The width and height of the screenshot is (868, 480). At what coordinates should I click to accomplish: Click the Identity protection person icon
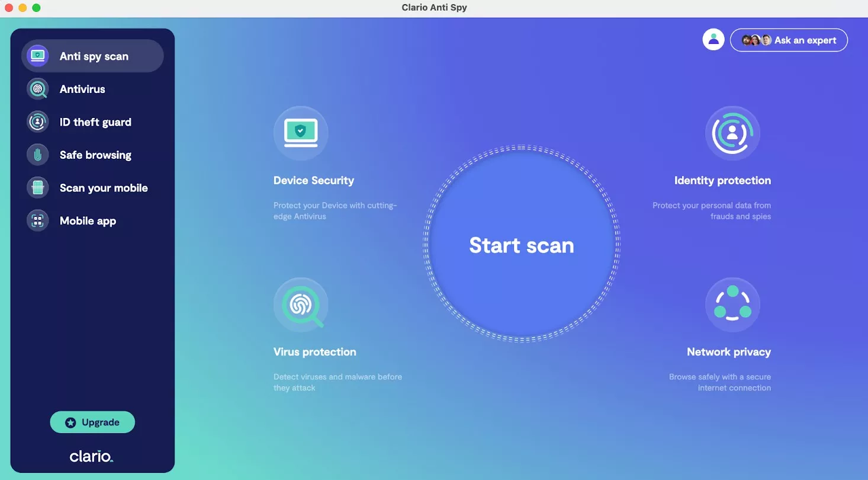click(732, 133)
